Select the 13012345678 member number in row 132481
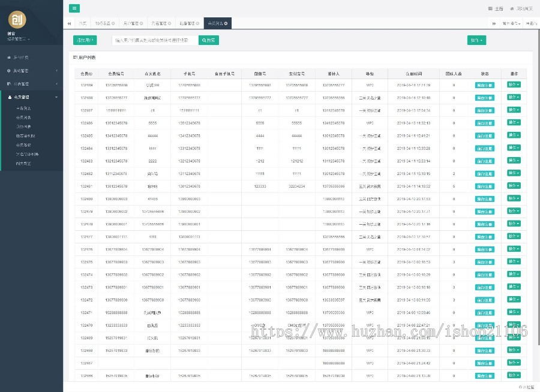The image size is (540, 392). coord(116,186)
